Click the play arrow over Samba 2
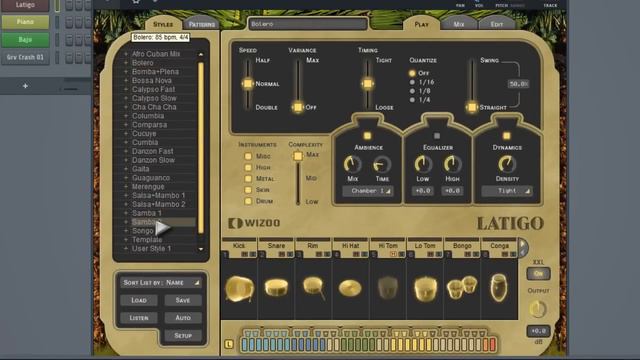 pyautogui.click(x=163, y=227)
